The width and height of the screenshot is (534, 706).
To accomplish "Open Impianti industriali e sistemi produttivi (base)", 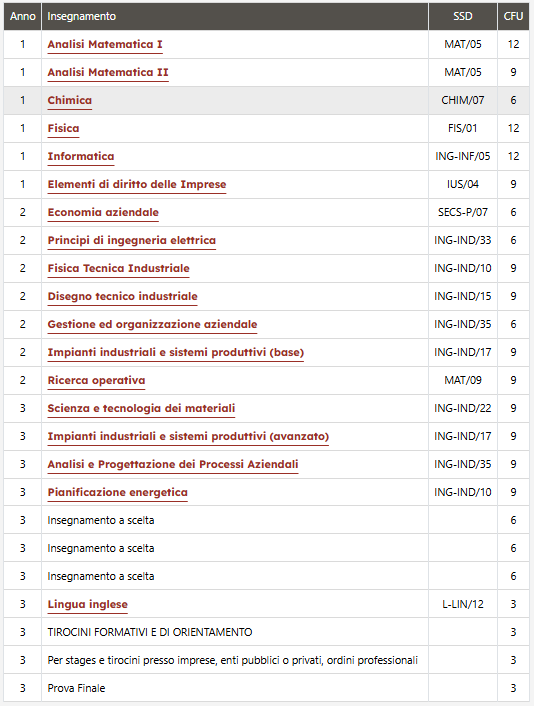I will click(x=176, y=352).
